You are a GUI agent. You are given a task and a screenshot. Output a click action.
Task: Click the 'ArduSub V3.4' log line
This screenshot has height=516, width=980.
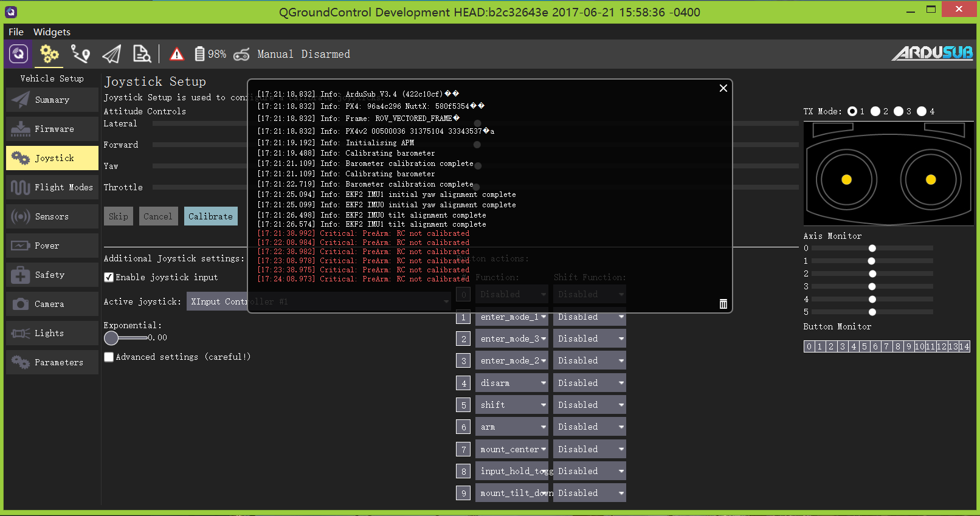[x=358, y=94]
